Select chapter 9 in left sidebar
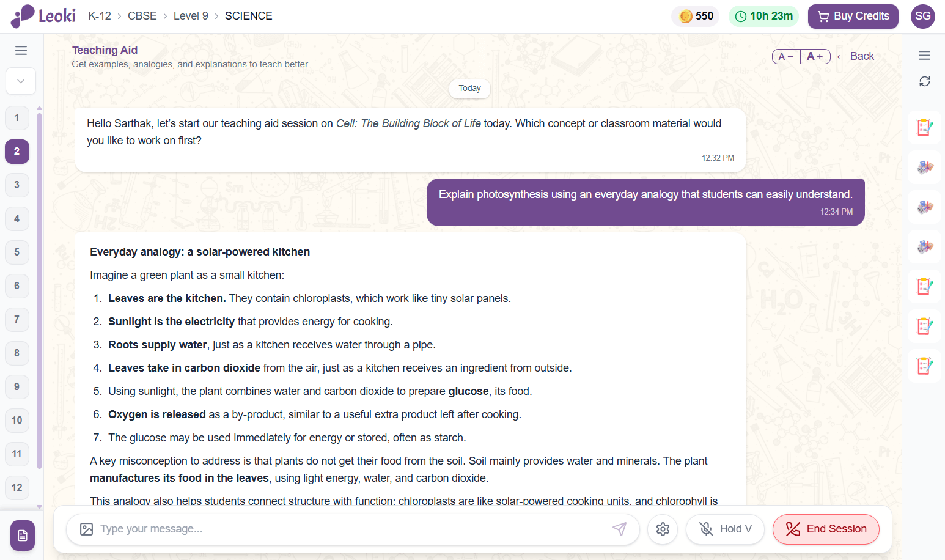The image size is (945, 560). [x=17, y=387]
